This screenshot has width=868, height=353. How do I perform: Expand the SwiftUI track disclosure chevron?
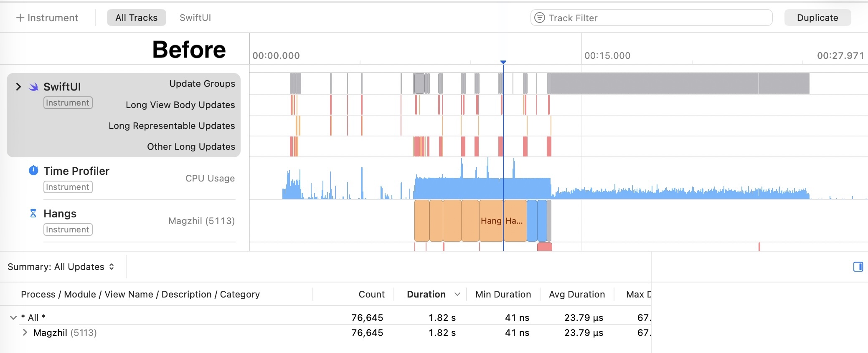[x=18, y=86]
